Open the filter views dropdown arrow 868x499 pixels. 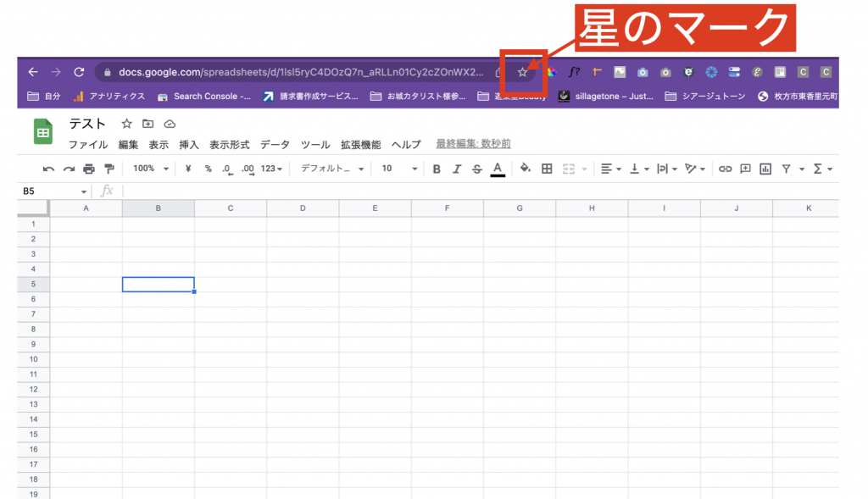[x=802, y=169]
